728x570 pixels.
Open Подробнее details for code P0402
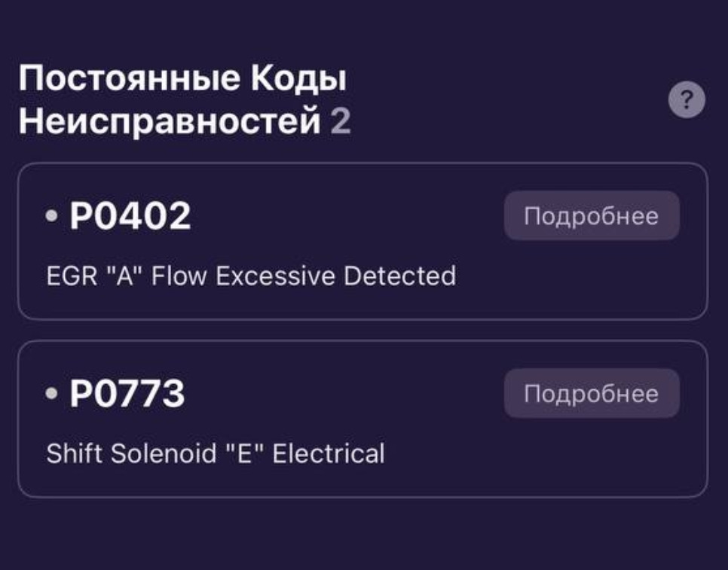coord(592,216)
